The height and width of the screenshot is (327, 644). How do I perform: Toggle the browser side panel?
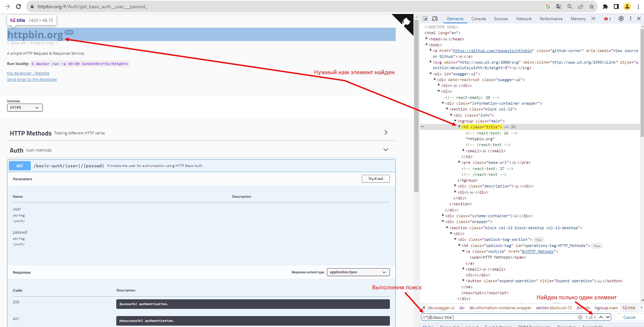[616, 6]
